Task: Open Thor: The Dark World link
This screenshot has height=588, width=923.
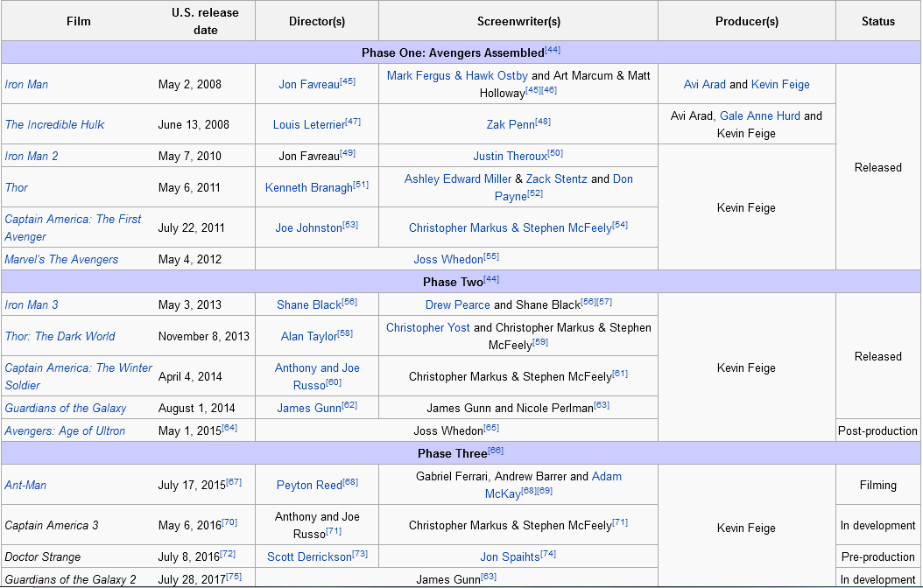Action: tap(60, 336)
